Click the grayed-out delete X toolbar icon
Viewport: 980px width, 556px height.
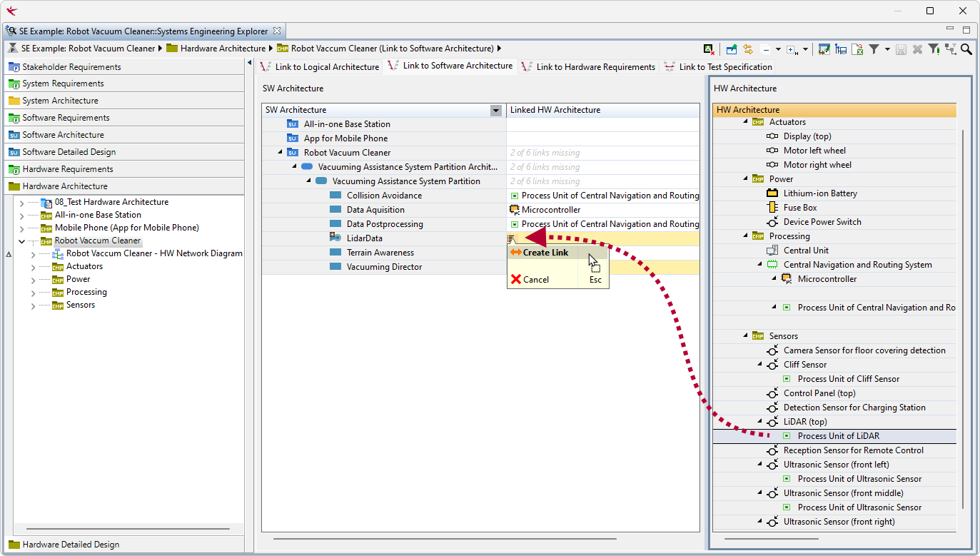pyautogui.click(x=917, y=49)
